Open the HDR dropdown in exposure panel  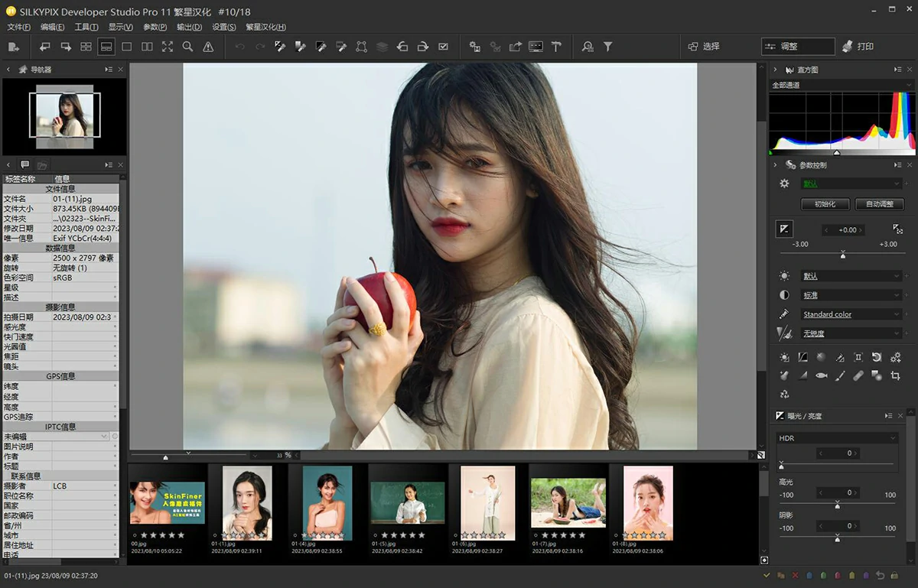[x=837, y=438]
